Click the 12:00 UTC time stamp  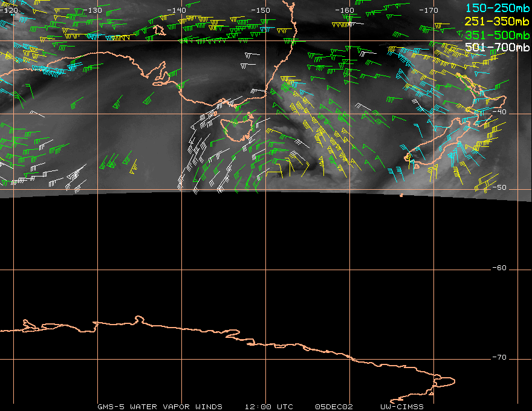coord(269,407)
